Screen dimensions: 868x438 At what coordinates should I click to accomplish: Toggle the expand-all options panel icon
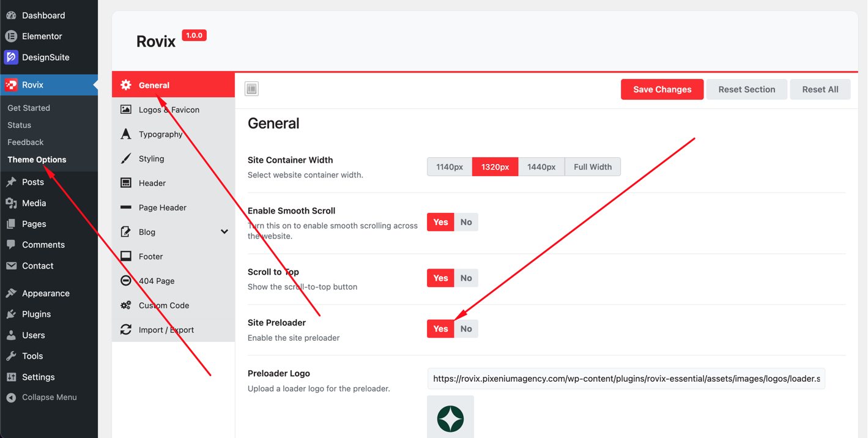coord(251,89)
